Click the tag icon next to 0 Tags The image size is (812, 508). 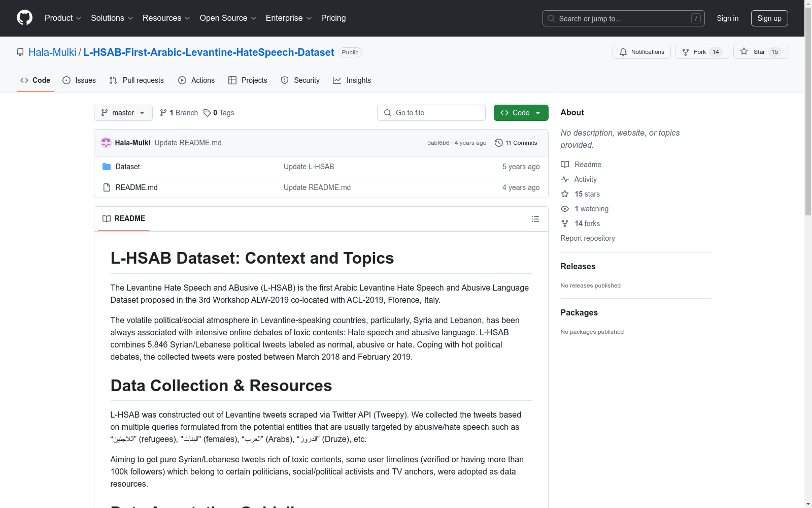click(x=207, y=113)
